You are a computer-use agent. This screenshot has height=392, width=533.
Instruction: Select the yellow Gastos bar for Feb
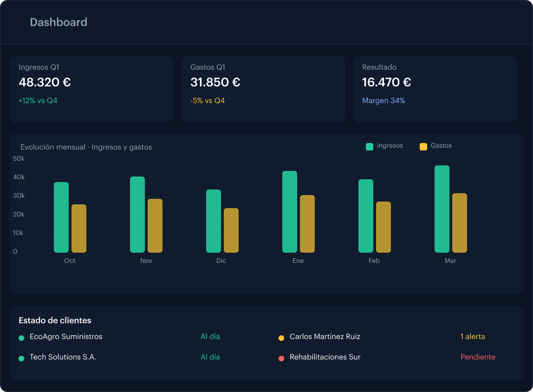(x=383, y=227)
